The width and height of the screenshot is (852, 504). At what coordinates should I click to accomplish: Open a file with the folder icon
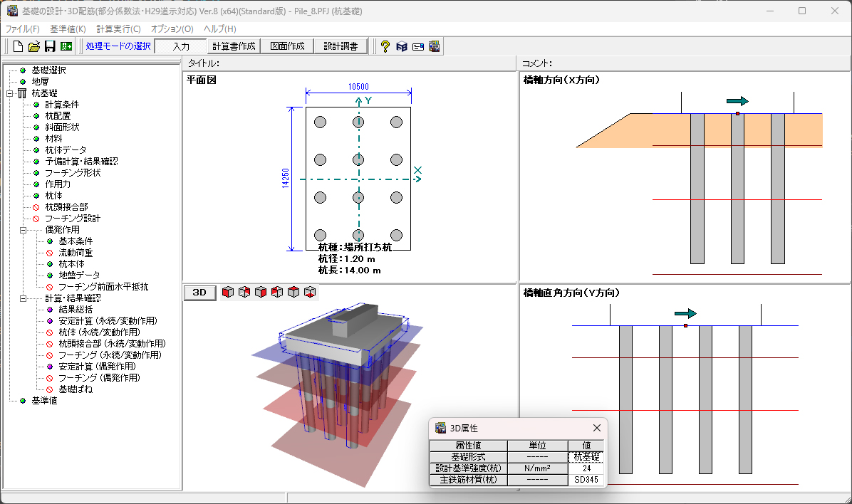[34, 46]
